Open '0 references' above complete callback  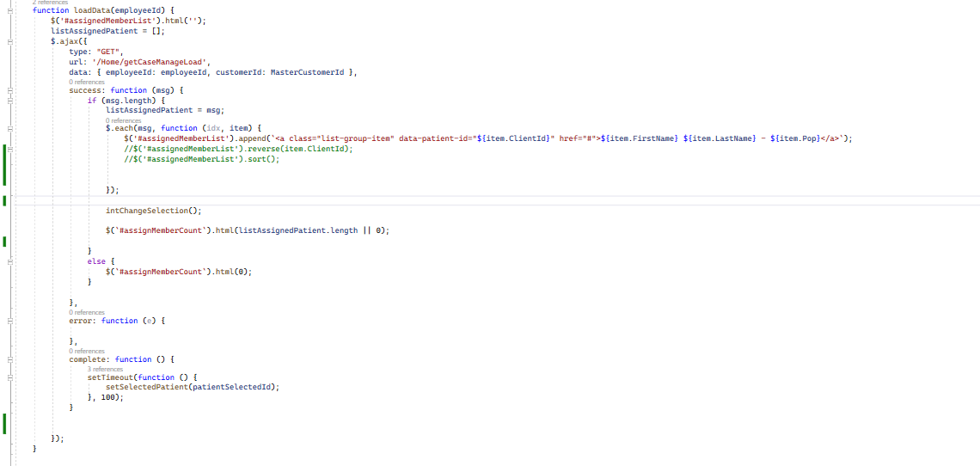pyautogui.click(x=86, y=351)
